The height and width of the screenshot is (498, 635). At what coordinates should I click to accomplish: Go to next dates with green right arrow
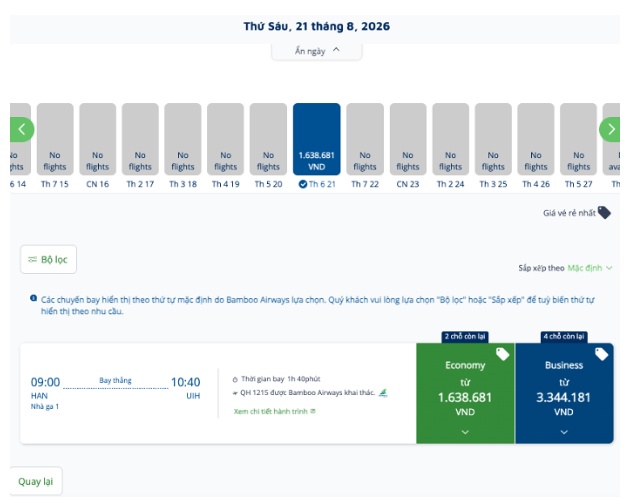610,130
